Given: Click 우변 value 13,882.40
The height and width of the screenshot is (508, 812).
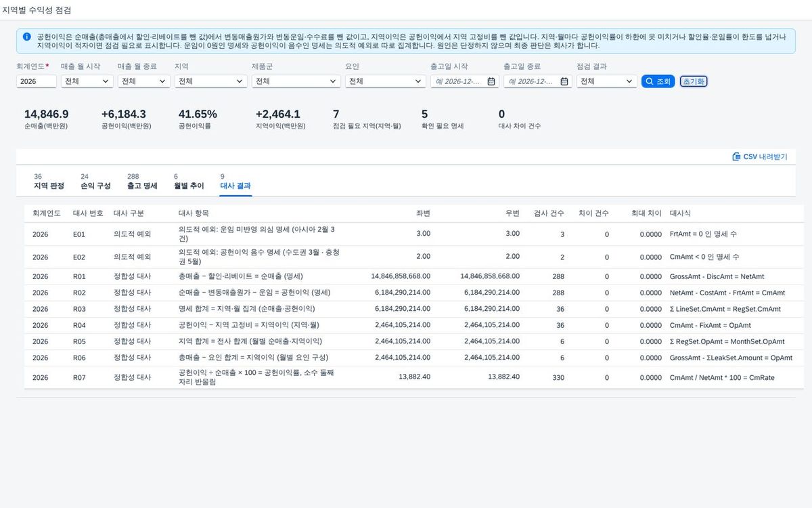Looking at the screenshot, I should pyautogui.click(x=503, y=377).
